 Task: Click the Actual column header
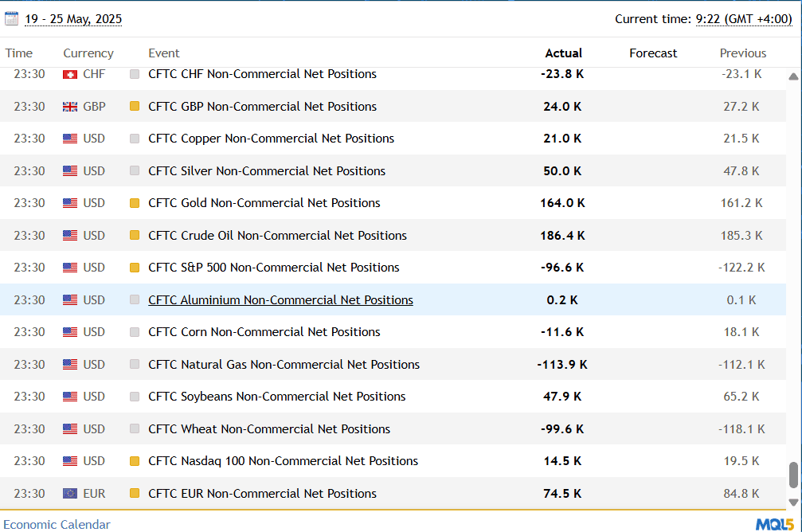pos(563,53)
